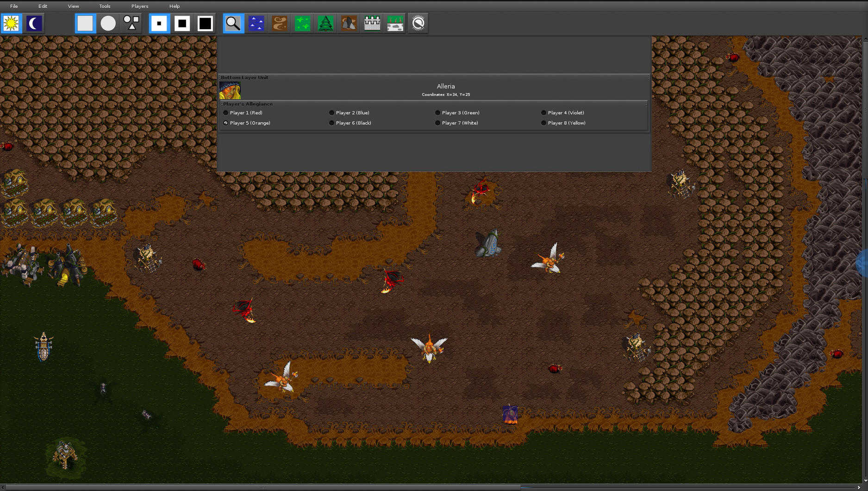868x491 pixels.
Task: Switch to the moon night mode icon
Action: (x=34, y=23)
